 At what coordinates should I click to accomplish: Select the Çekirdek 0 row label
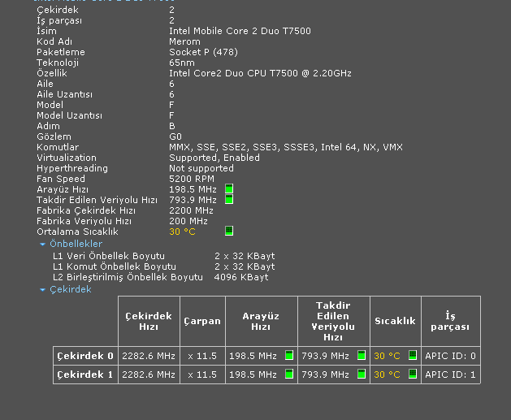coord(85,356)
